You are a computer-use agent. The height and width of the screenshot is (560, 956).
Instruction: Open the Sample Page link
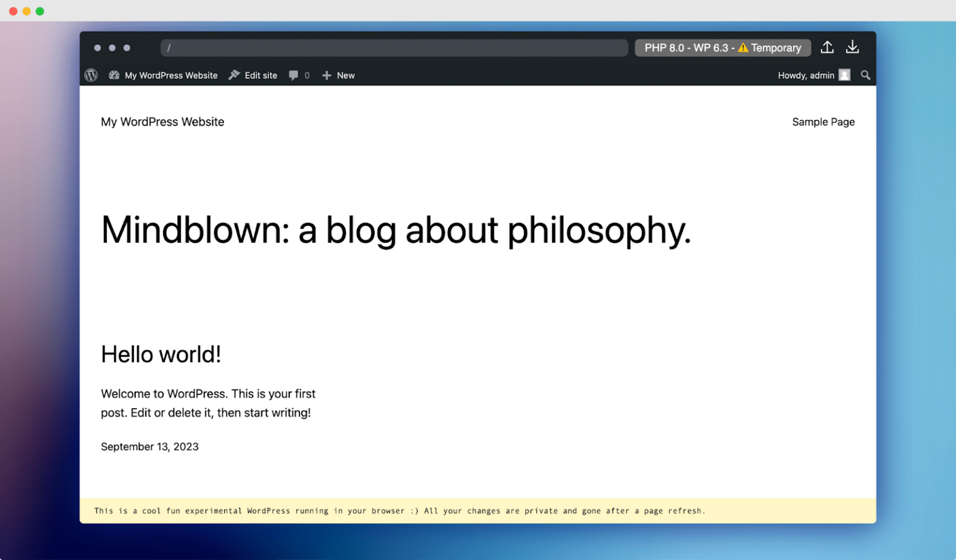823,121
